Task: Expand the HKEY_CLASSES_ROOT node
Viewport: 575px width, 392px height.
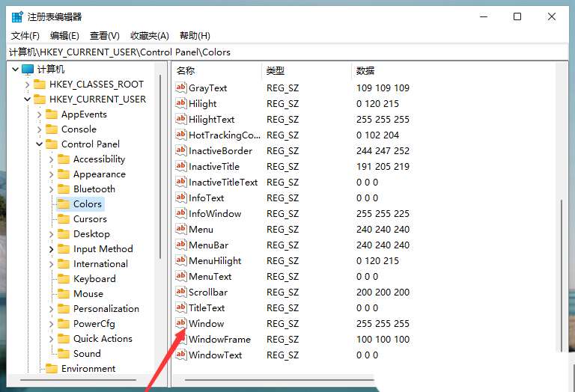Action: pos(27,85)
